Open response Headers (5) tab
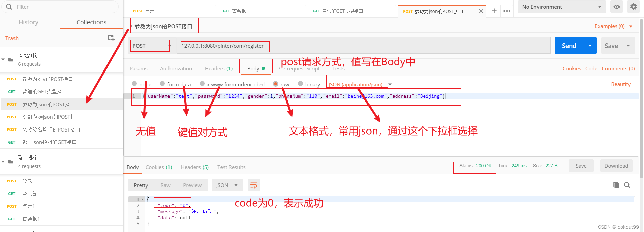Viewport: 644px width, 232px height. click(x=195, y=167)
